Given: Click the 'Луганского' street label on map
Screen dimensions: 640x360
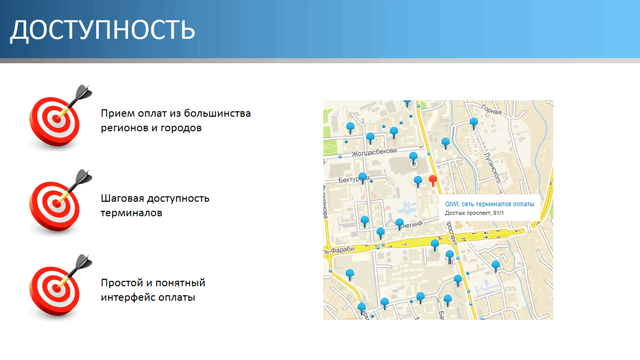Looking at the screenshot, I should [492, 167].
